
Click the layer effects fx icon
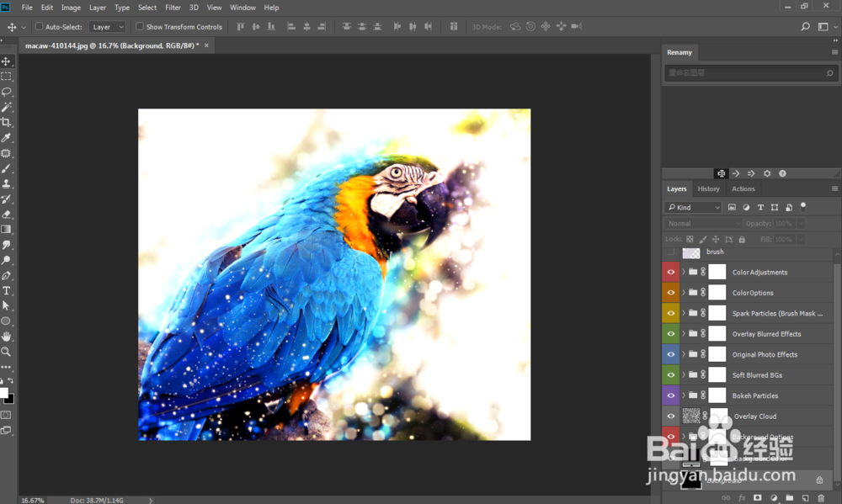pos(742,497)
